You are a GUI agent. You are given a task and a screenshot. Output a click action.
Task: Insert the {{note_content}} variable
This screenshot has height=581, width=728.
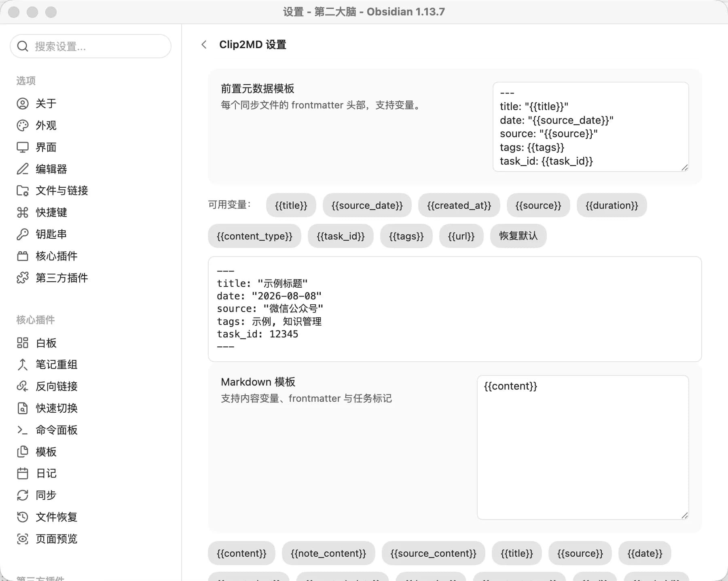coord(328,553)
